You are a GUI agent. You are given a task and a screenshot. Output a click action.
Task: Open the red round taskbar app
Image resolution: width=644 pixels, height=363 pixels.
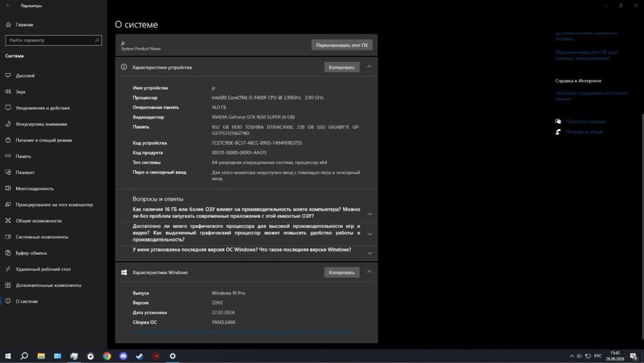(x=156, y=356)
